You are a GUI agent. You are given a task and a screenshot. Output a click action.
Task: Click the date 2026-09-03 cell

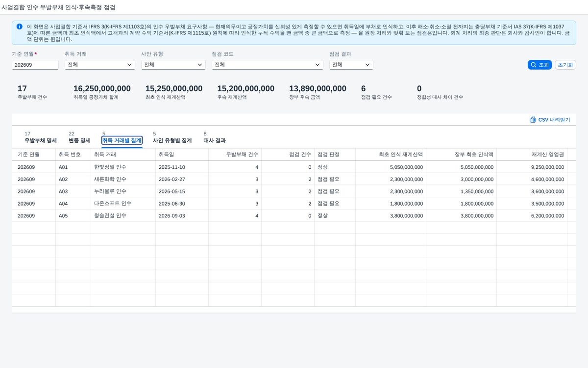(182, 215)
